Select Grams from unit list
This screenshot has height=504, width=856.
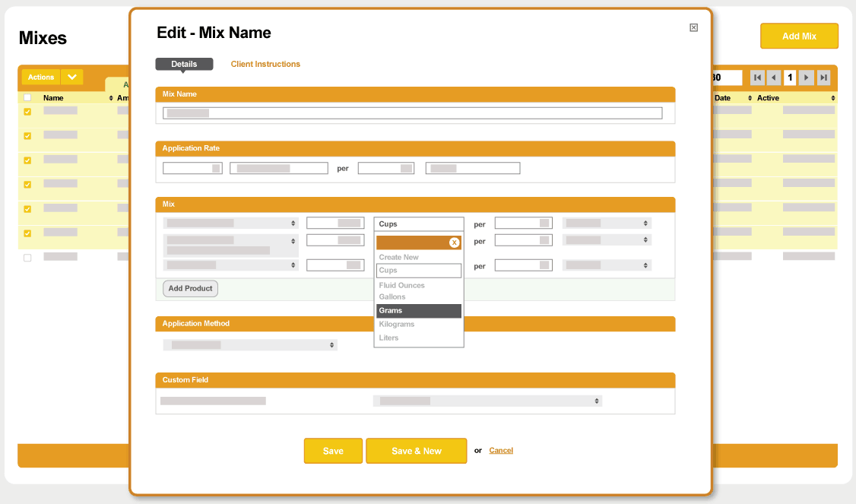click(419, 311)
